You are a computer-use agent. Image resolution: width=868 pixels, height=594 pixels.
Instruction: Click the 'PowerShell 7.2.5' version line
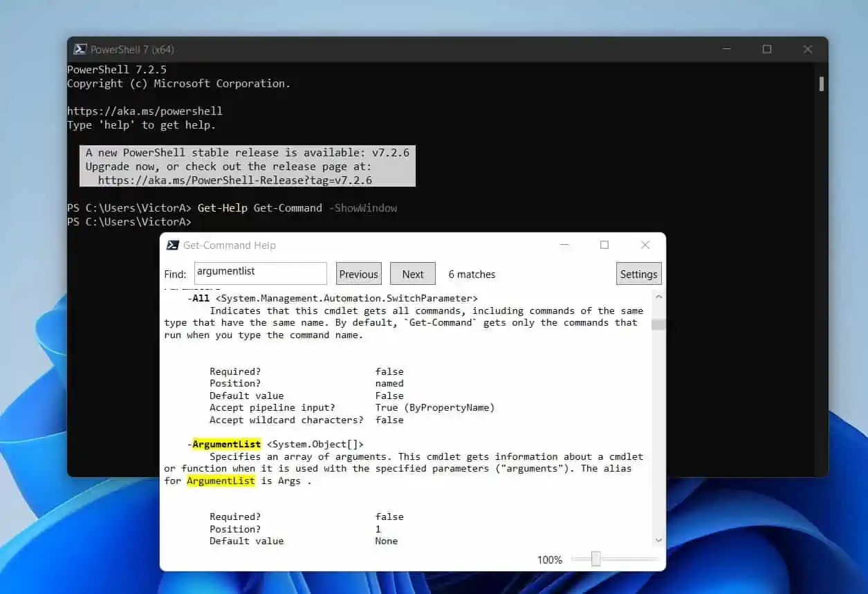tap(117, 69)
